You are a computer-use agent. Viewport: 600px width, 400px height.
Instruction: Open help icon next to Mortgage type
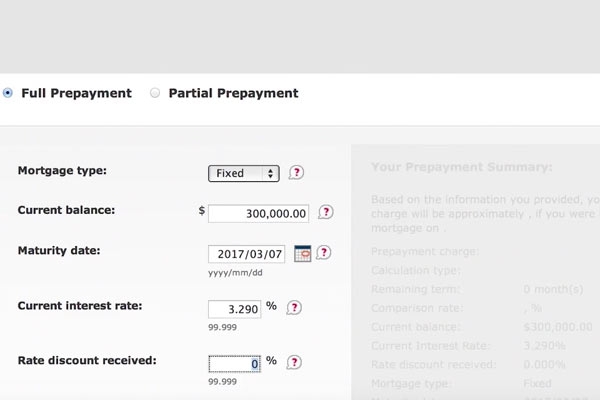click(x=296, y=173)
